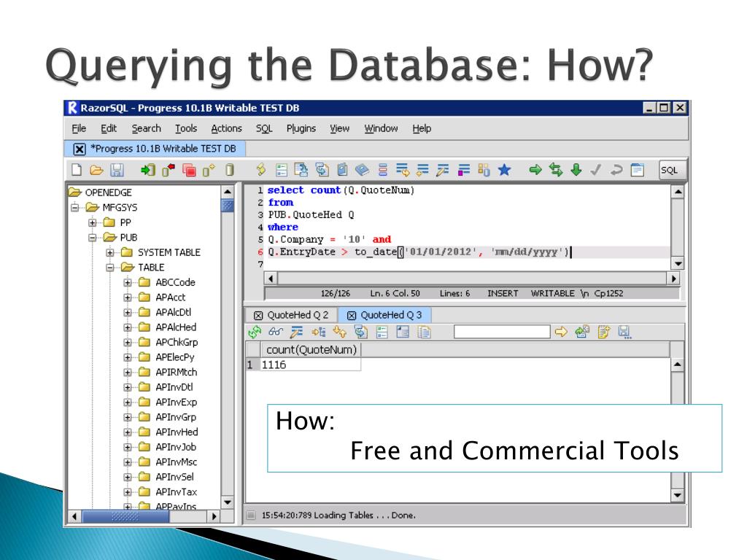Click the green right-arrow execute icon
Screen dimensions: 747x560
tap(535, 170)
